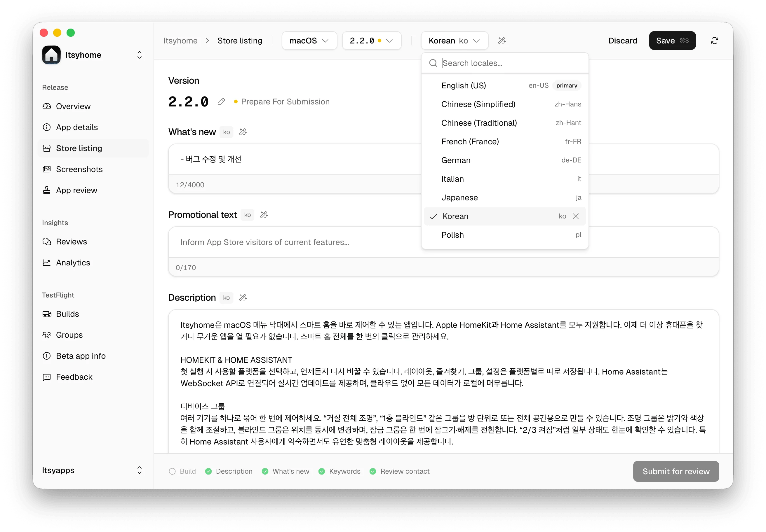Open App details from the sidebar
Screen dimensions: 766x532
[x=77, y=127]
